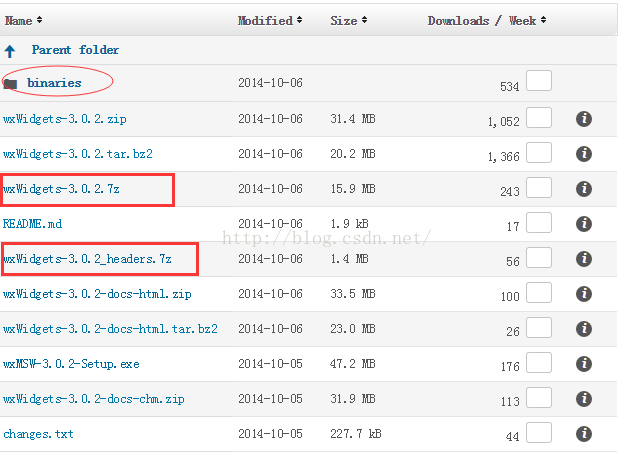This screenshot has width=635, height=455.
Task: Download wxWidgets-3.0.2.zip
Action: point(65,119)
